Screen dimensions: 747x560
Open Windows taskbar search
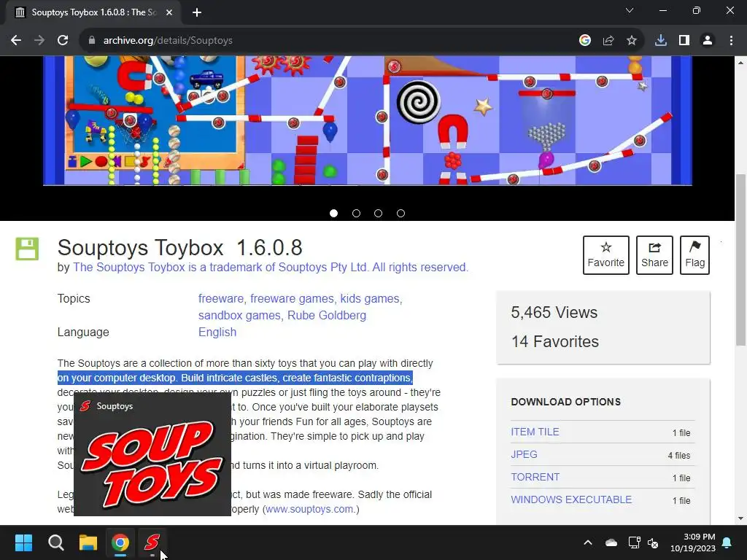pyautogui.click(x=56, y=542)
